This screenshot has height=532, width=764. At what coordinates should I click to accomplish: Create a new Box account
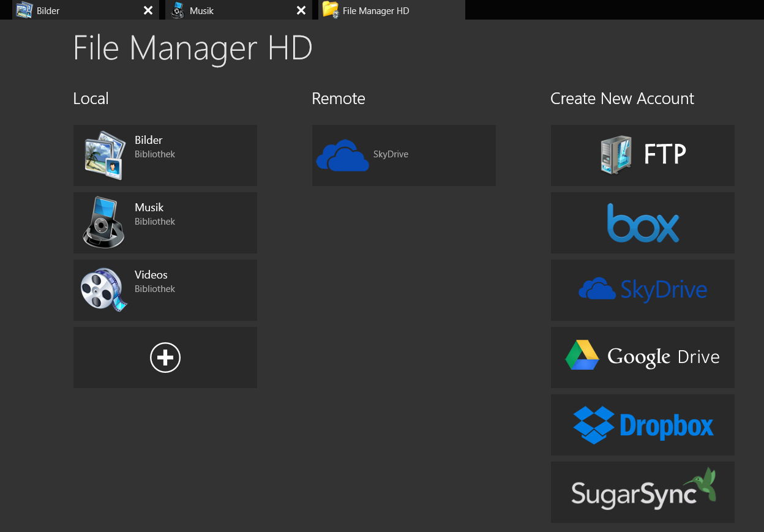point(643,223)
